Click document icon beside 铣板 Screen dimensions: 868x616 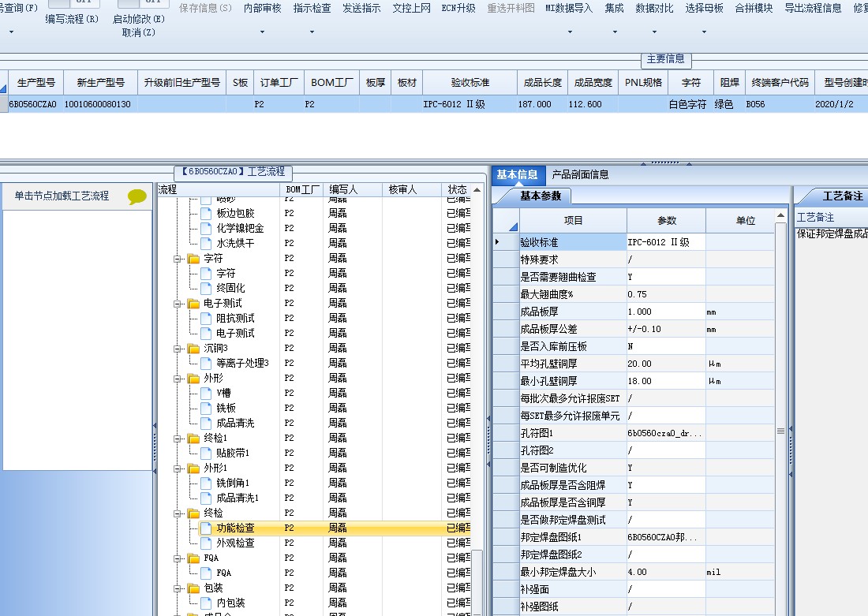click(x=206, y=408)
